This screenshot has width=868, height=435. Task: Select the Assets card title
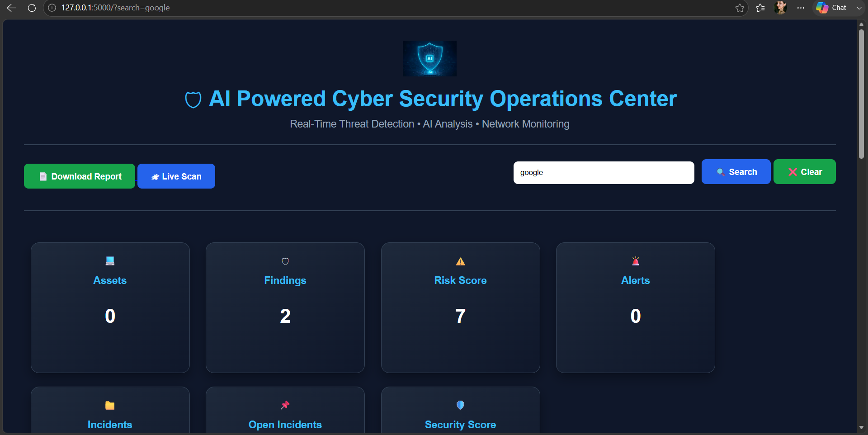coord(110,280)
